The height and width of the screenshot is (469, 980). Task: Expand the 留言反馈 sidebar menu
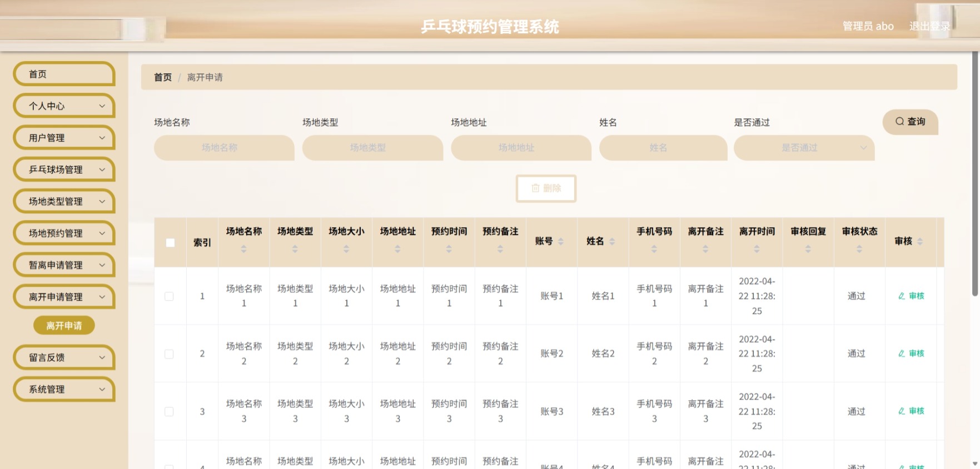pos(64,357)
